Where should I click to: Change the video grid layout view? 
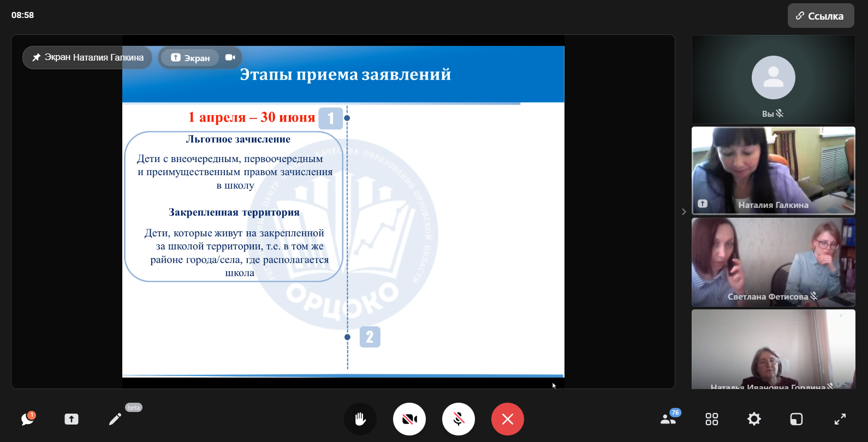tap(711, 419)
